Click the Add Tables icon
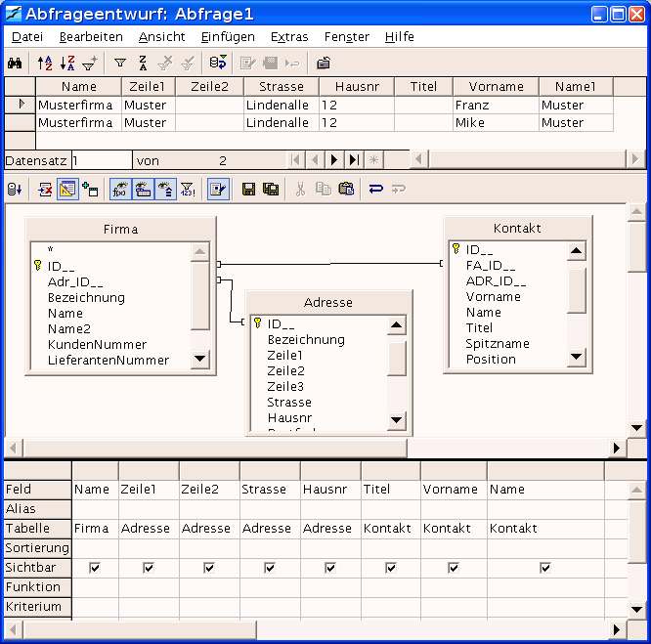The image size is (651, 644). [x=90, y=189]
